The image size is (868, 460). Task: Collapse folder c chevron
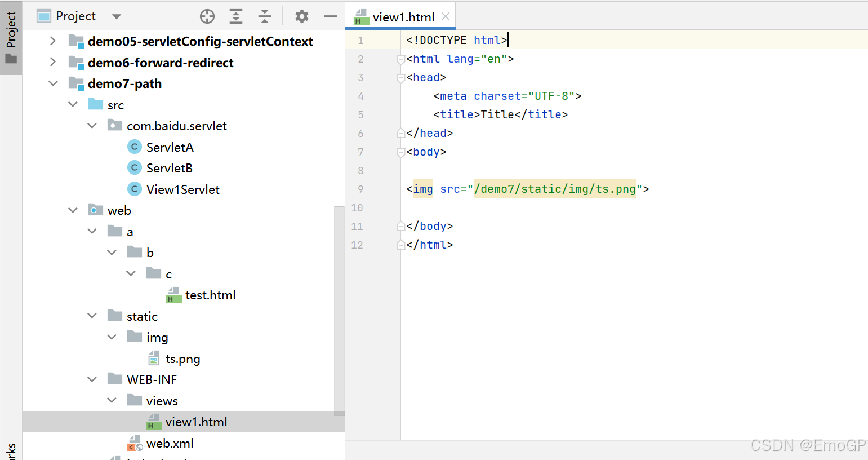(x=131, y=273)
